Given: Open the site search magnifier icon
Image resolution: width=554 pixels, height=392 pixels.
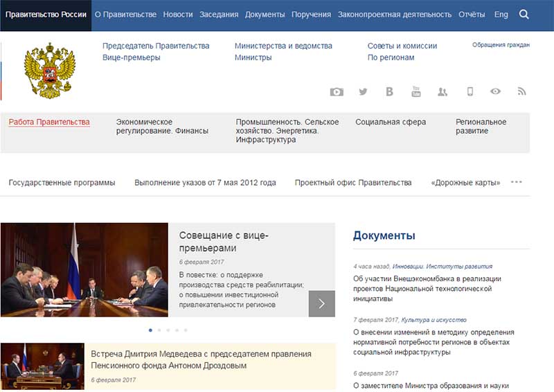Looking at the screenshot, I should [524, 15].
